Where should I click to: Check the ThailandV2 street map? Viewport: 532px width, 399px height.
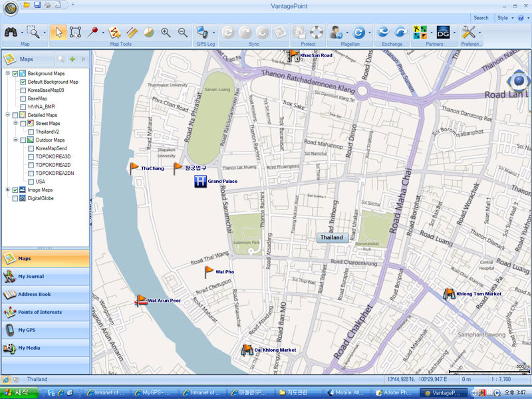point(31,132)
